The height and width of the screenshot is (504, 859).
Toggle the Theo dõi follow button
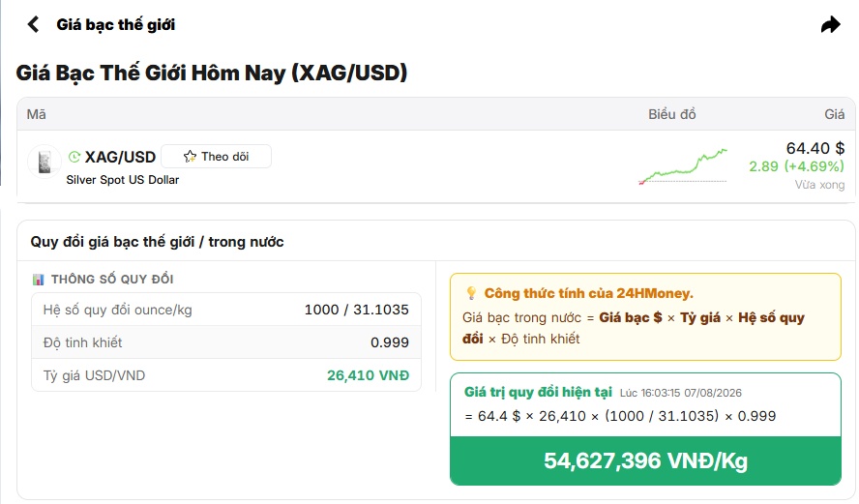click(x=217, y=157)
